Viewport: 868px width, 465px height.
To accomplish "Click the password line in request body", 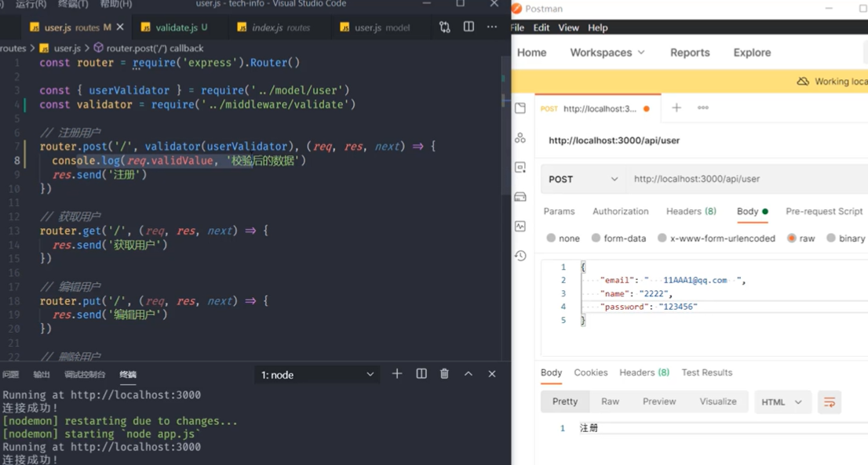I will coord(647,307).
